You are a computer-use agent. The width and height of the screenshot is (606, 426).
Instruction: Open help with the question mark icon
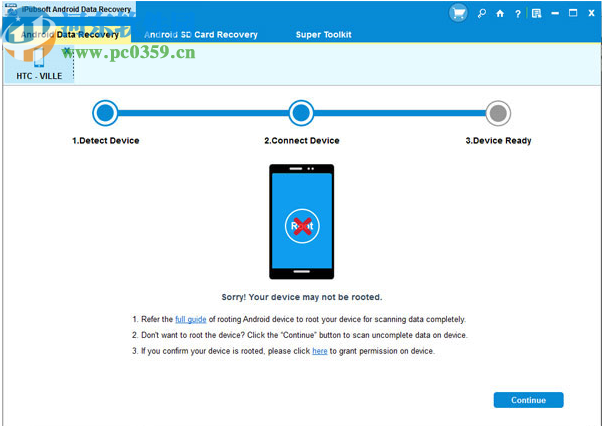(517, 14)
